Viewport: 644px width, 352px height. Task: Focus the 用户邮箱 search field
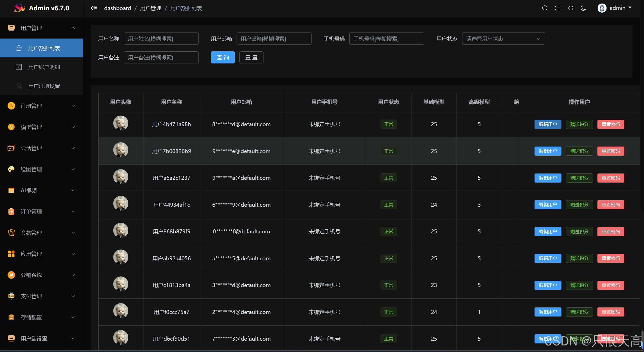274,39
